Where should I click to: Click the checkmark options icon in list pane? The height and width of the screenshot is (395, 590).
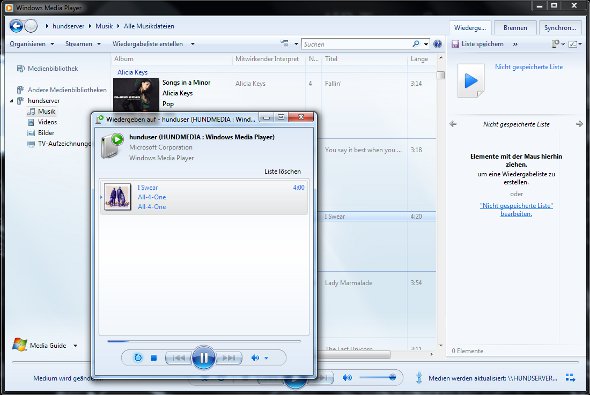pyautogui.click(x=573, y=44)
